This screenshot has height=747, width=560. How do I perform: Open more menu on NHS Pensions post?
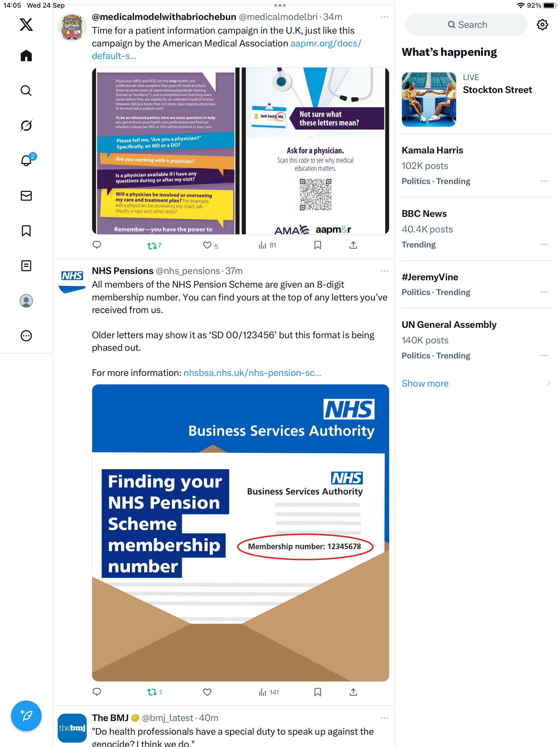click(384, 271)
